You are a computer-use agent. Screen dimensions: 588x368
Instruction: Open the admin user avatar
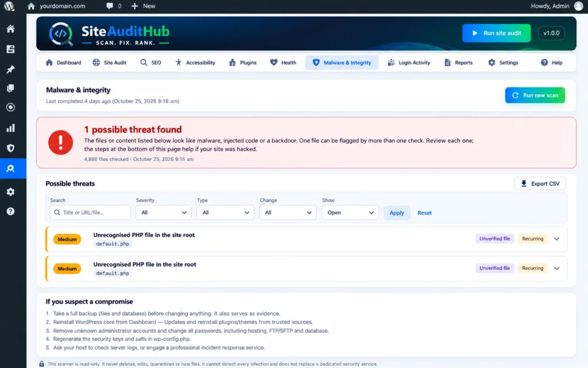(x=579, y=6)
